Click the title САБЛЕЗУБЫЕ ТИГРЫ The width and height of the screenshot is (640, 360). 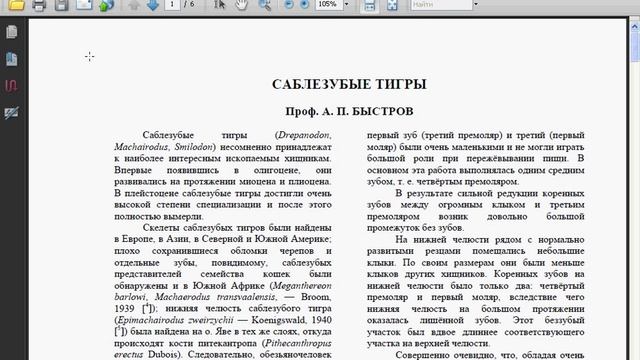point(349,84)
